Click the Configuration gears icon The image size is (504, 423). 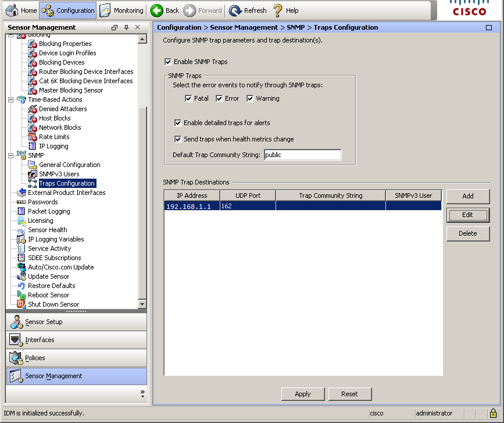[48, 10]
